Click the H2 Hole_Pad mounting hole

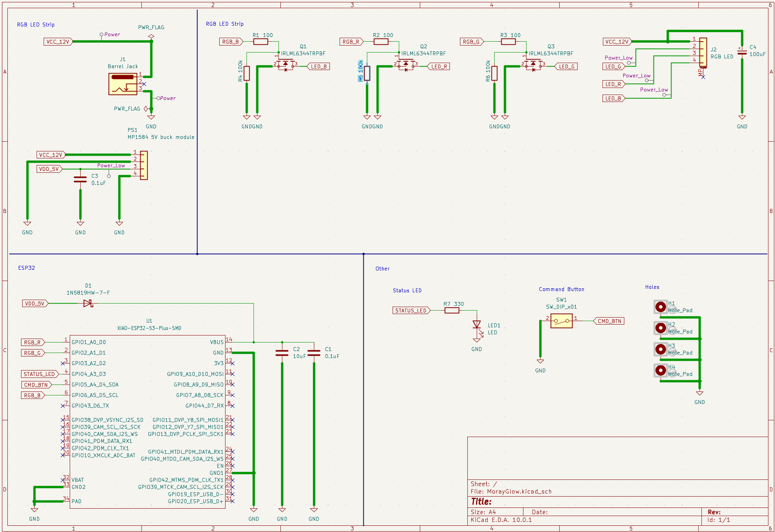pos(661,328)
